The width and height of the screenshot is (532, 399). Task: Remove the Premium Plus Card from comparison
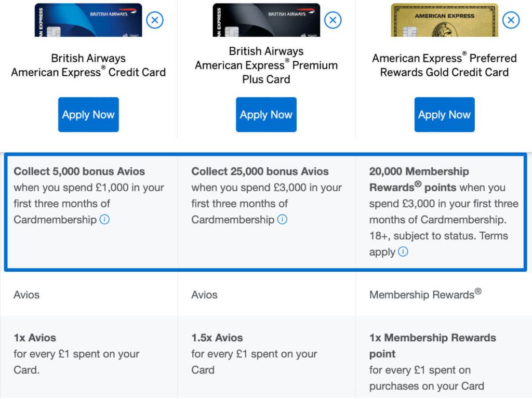[333, 20]
